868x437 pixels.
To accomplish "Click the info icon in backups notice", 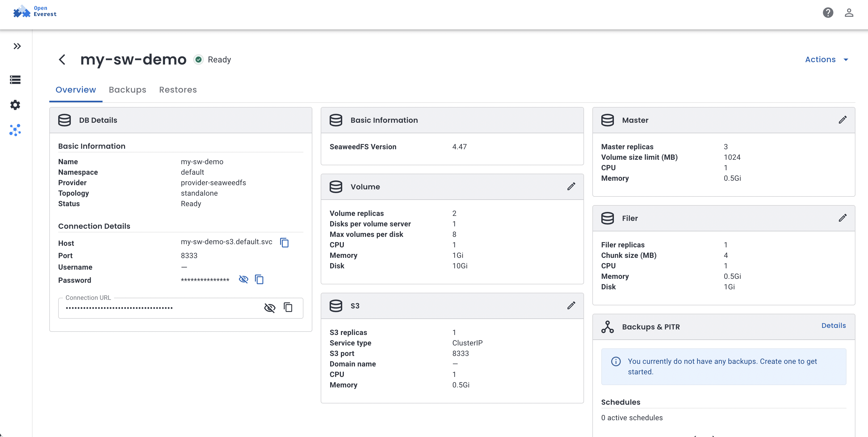I will point(616,361).
